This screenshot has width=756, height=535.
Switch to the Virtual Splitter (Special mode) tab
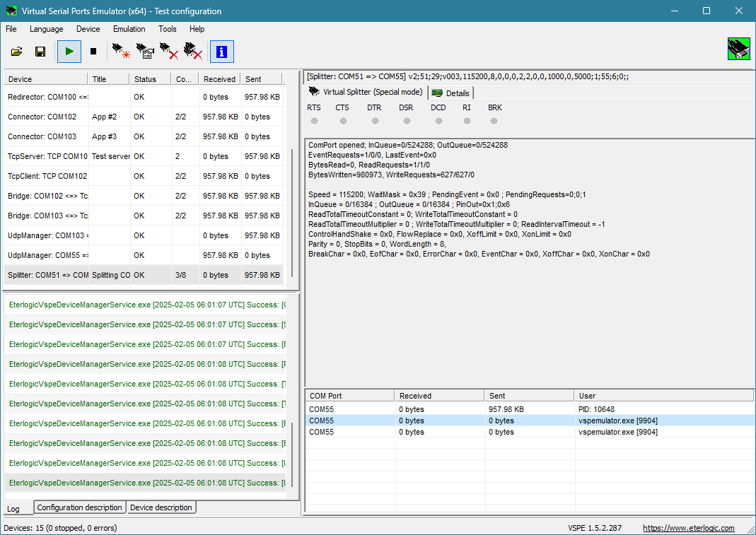(366, 92)
